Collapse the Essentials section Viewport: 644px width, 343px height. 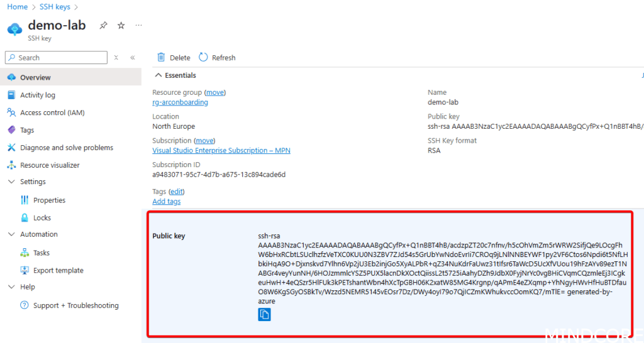[x=158, y=75]
